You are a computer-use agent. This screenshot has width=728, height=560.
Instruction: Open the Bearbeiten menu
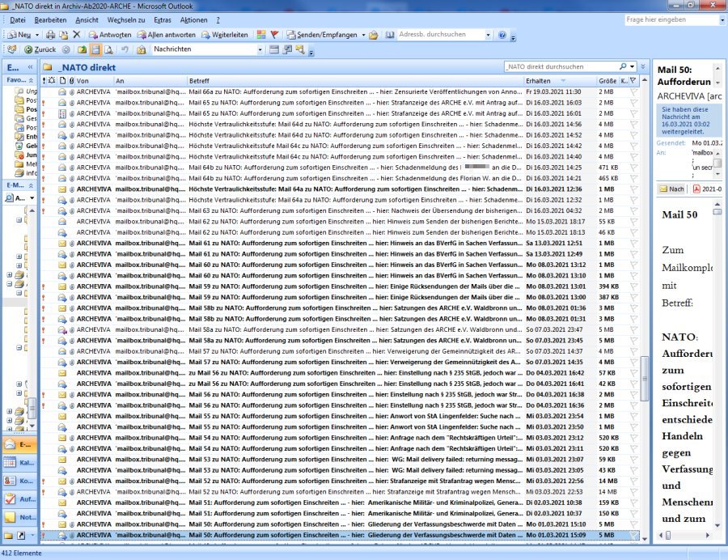tap(50, 20)
